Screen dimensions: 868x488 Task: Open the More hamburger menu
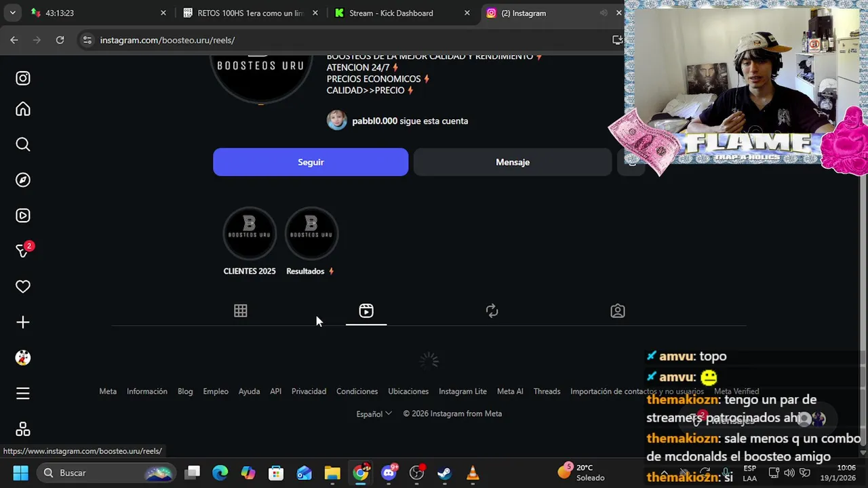(23, 393)
